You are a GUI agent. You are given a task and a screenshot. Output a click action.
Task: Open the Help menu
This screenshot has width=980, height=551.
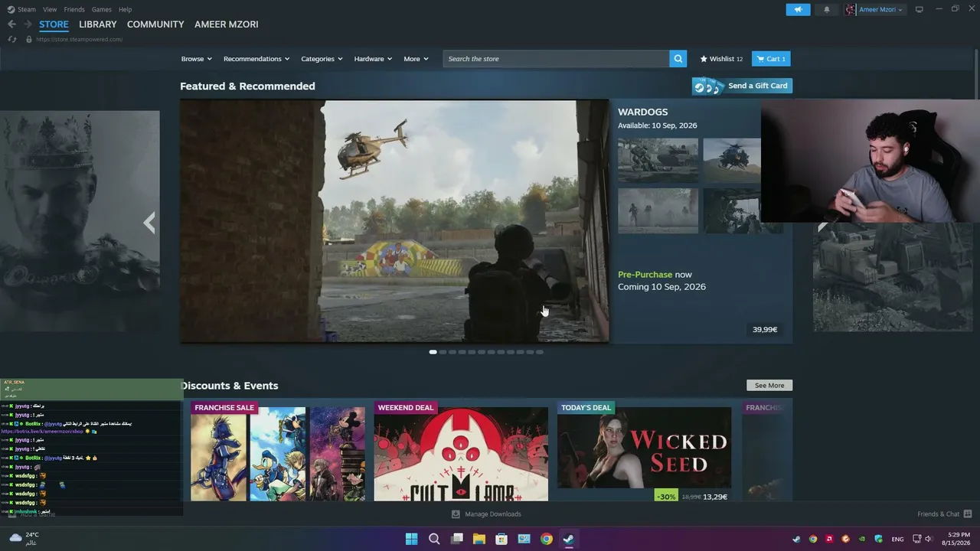[125, 9]
